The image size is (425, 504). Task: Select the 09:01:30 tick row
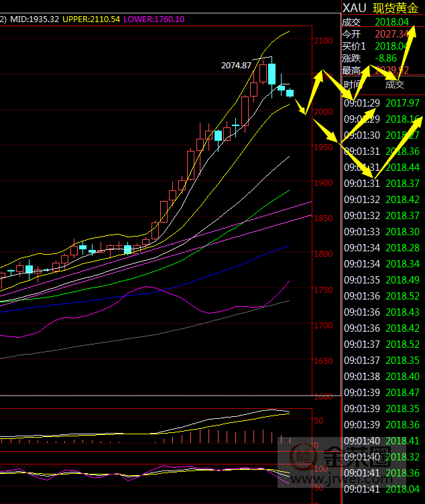382,135
